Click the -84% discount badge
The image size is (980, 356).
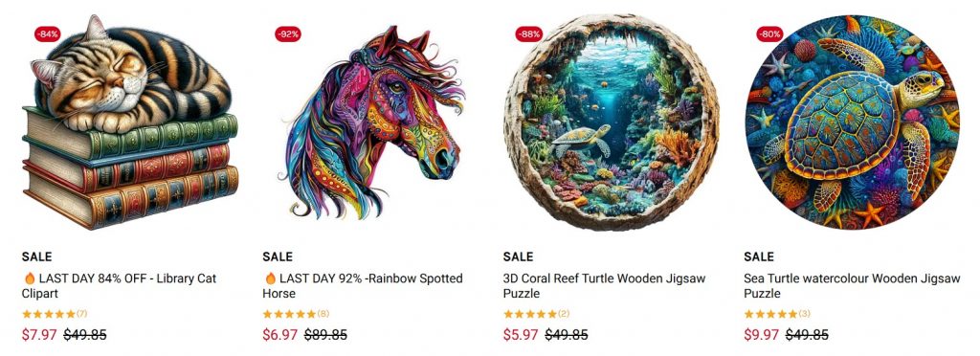coord(48,34)
